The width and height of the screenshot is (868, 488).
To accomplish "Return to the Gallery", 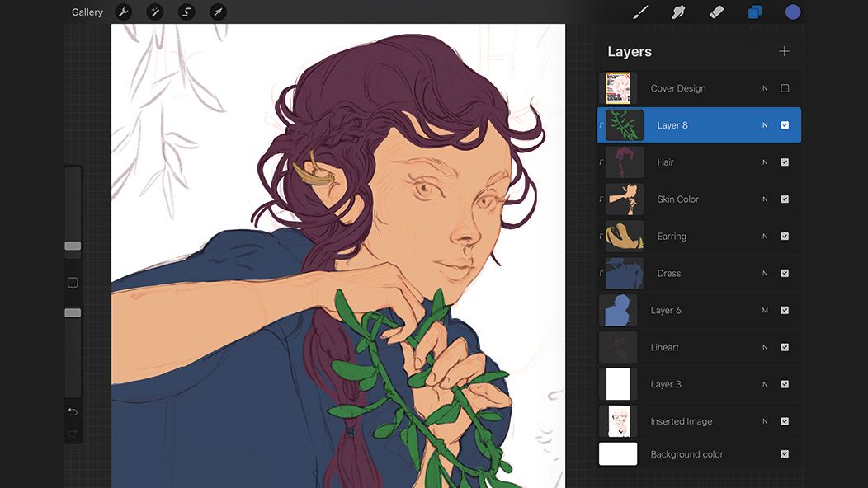I will coord(86,12).
